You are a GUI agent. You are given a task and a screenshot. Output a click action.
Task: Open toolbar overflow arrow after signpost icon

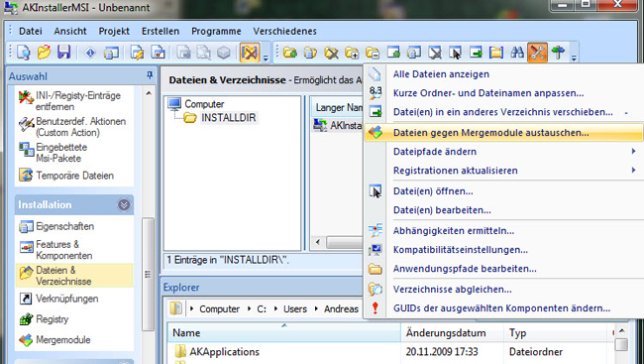click(574, 58)
